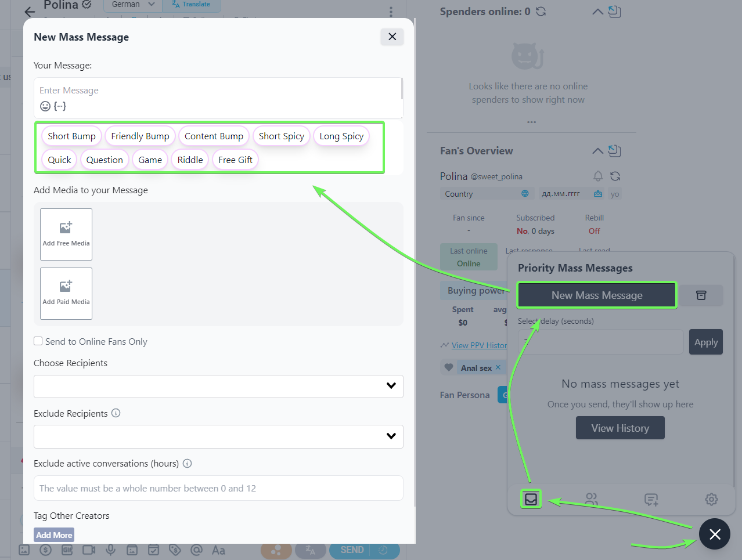Click the settings gear in widget bar

click(x=711, y=499)
